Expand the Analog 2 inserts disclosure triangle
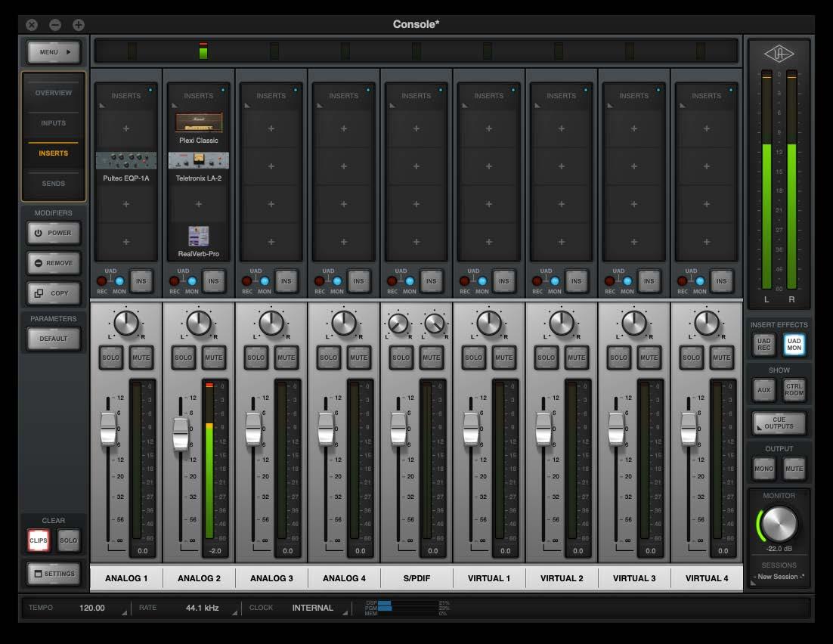 (x=175, y=105)
